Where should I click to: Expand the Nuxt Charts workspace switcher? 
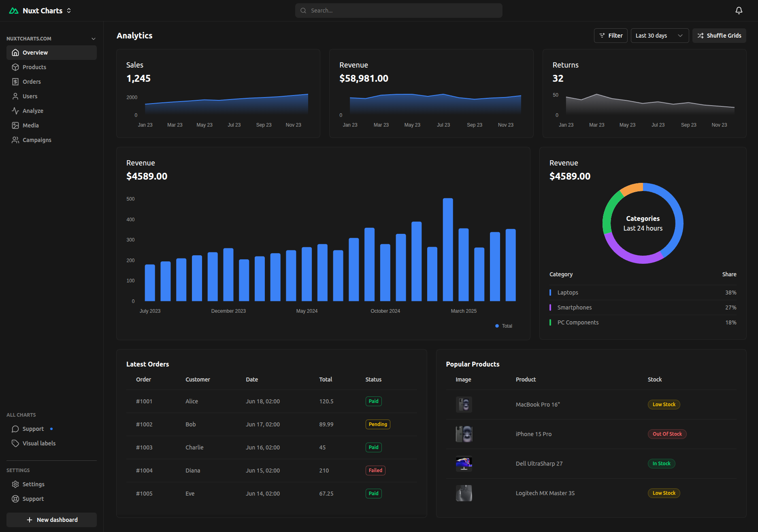(69, 11)
